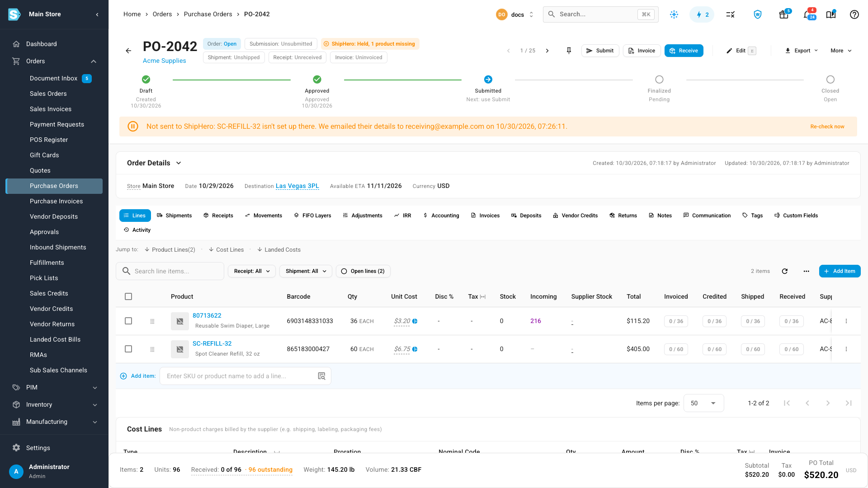Check the 80713622 line checkbox

click(128, 321)
